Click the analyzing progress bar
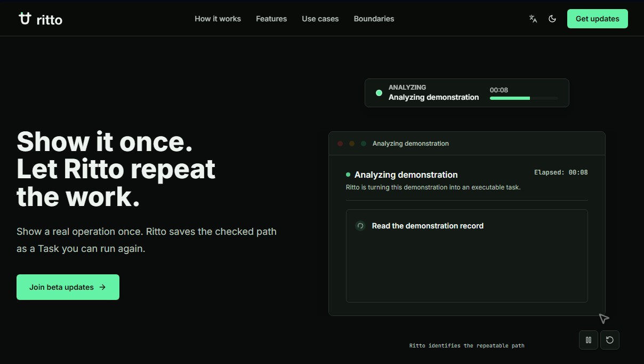 coord(524,98)
